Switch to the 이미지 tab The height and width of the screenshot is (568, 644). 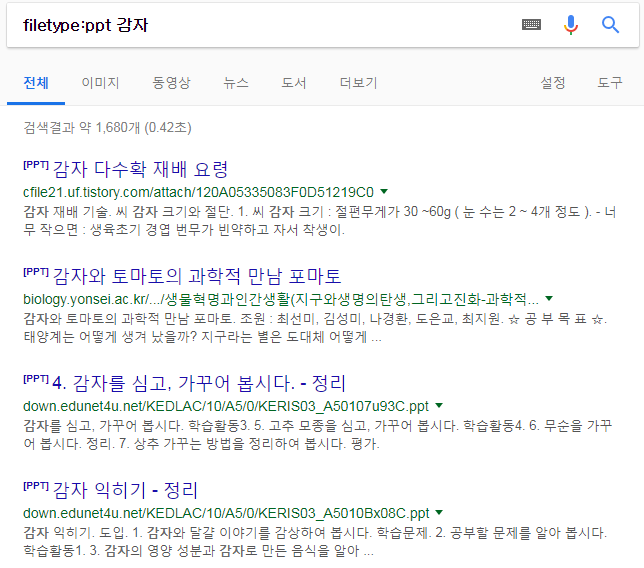click(100, 83)
